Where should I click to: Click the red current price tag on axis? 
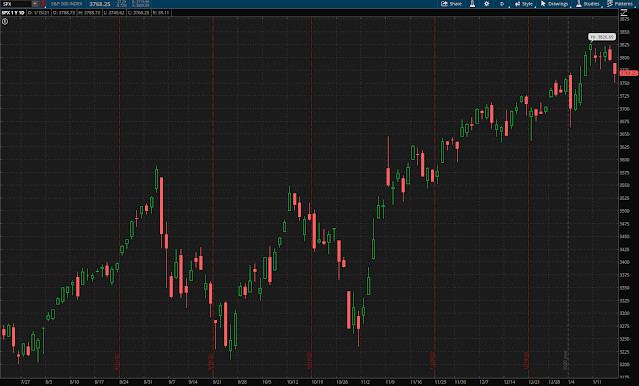628,73
